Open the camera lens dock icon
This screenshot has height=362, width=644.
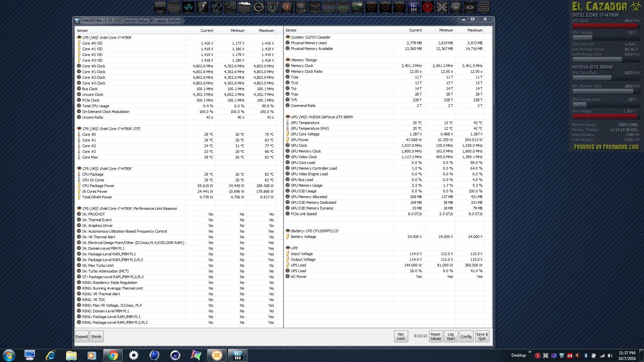273,7
